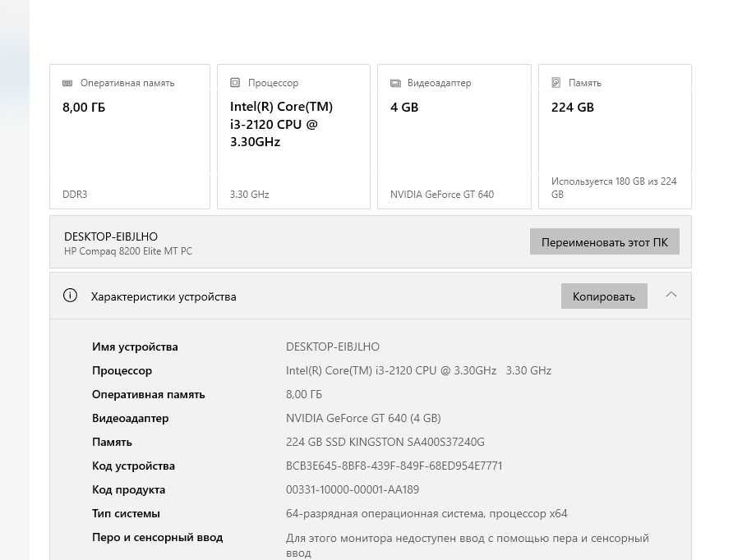
Task: Click NVIDIA GeForce GT 640 (4 GB) value
Action: 363,419
